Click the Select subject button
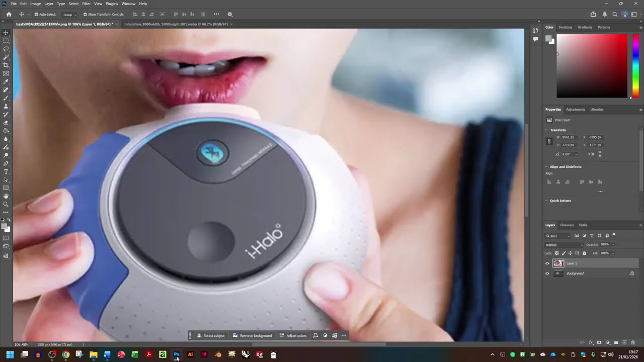The width and height of the screenshot is (644, 362). (x=211, y=335)
